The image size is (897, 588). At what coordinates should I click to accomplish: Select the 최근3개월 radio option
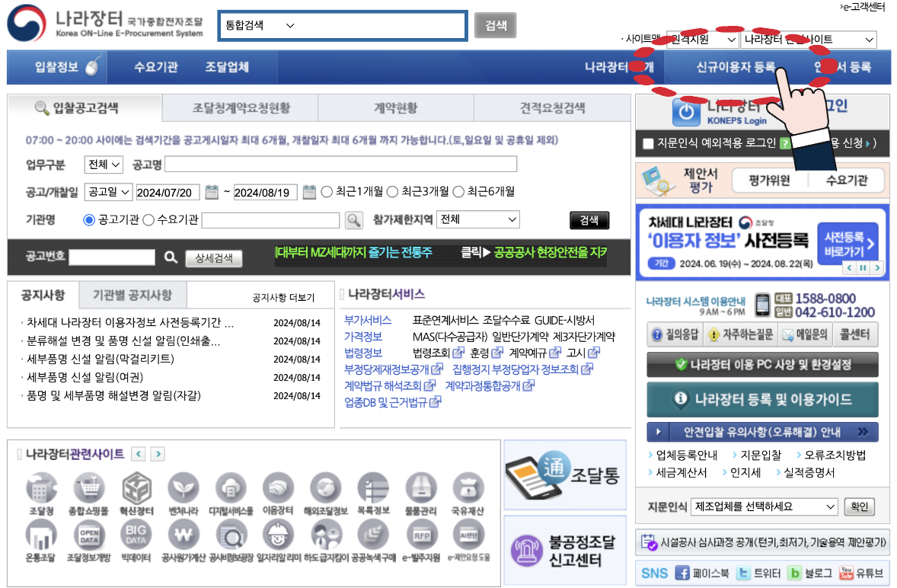click(392, 192)
